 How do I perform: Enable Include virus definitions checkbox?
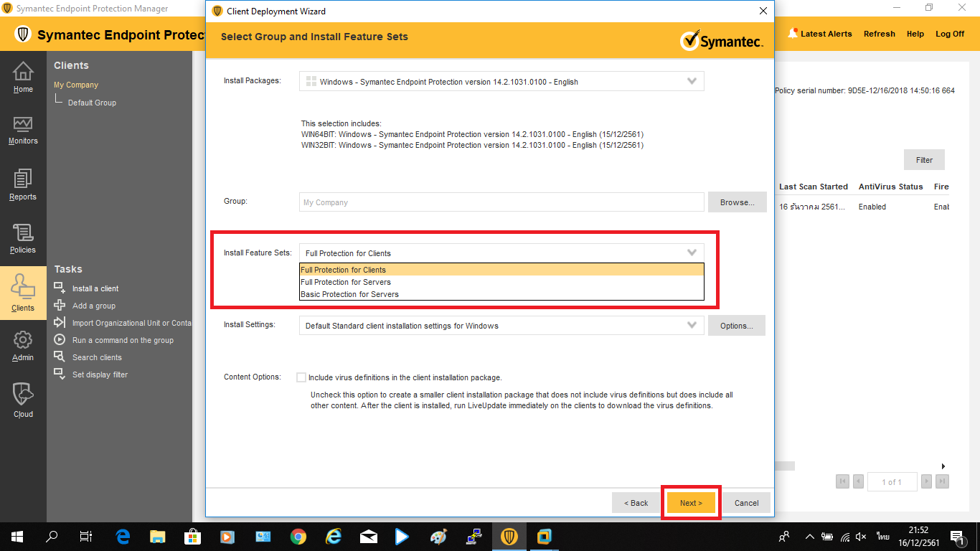(301, 377)
